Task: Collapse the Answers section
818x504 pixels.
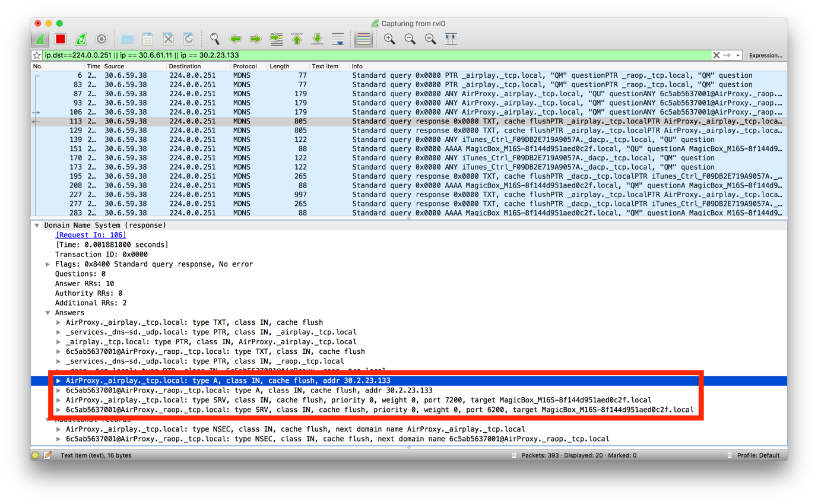Action: (x=47, y=313)
